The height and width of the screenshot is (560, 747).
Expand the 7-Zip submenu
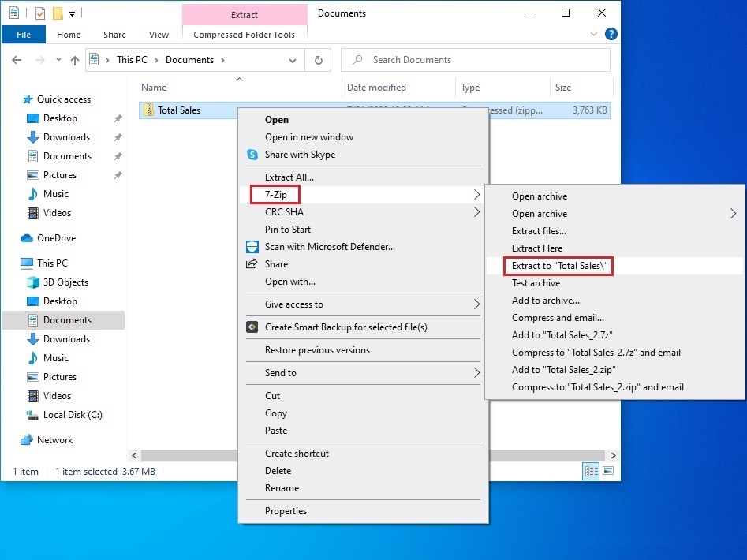(x=274, y=193)
